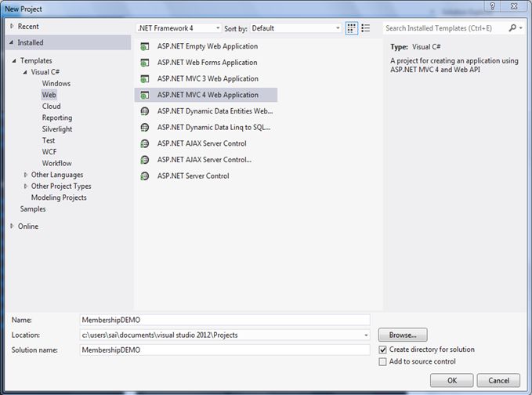Select the Reporting template category
Image resolution: width=532 pixels, height=395 pixels.
pyautogui.click(x=57, y=118)
